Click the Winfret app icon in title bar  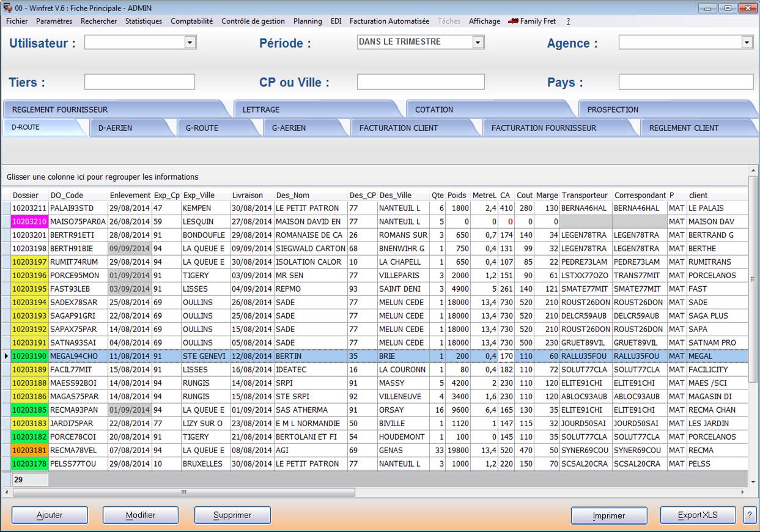point(8,8)
